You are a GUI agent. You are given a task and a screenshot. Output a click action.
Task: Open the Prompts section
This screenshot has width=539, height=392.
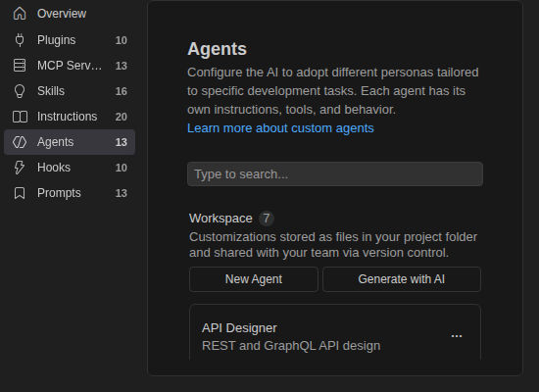(x=70, y=193)
